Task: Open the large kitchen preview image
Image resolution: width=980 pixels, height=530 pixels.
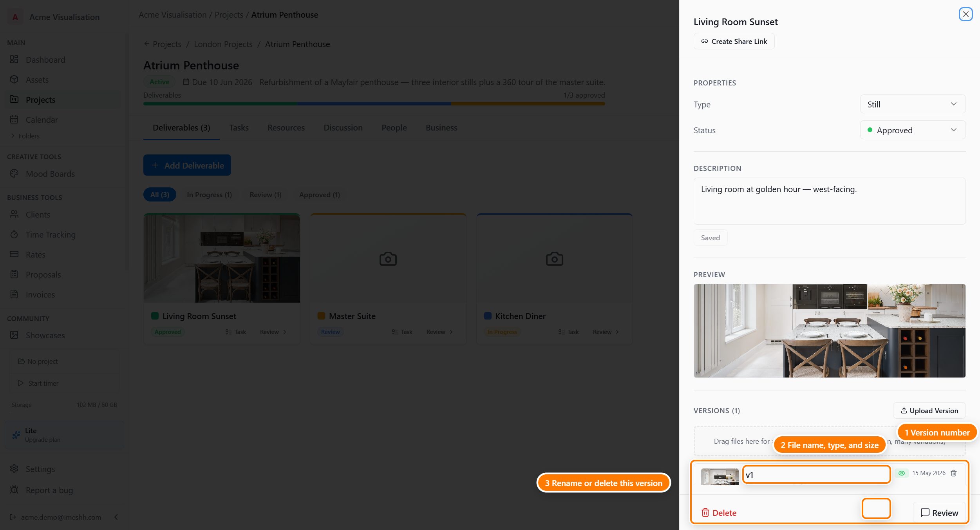Action: pos(829,331)
